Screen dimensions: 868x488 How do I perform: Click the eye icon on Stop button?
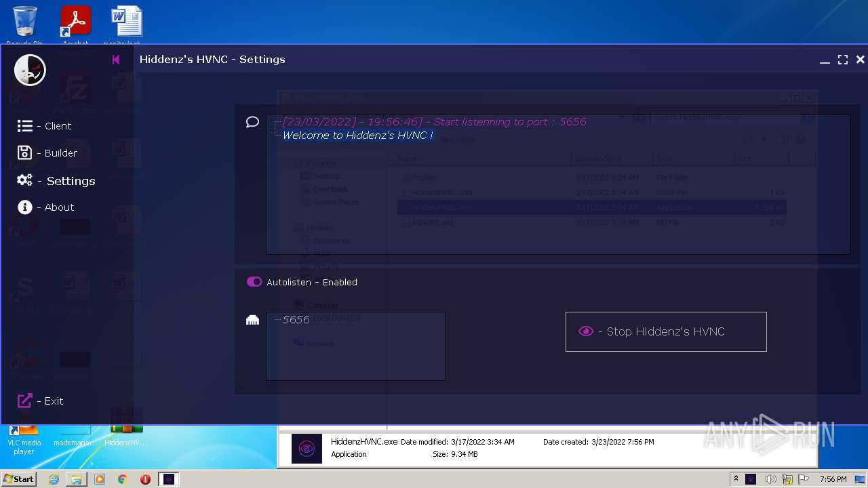click(586, 331)
